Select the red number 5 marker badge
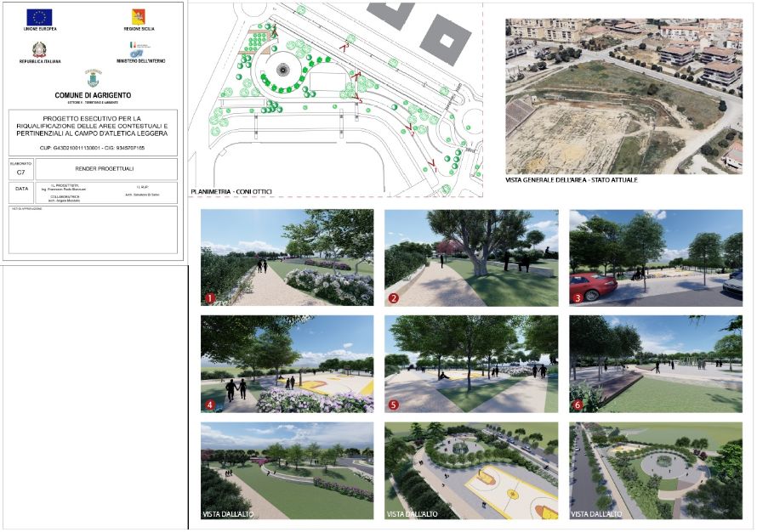 click(394, 405)
